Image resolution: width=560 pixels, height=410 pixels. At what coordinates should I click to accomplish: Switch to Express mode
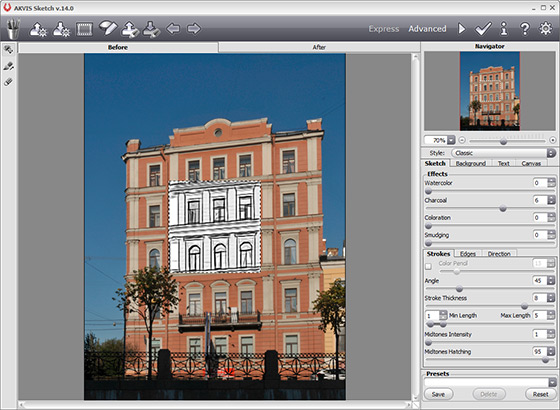(384, 29)
